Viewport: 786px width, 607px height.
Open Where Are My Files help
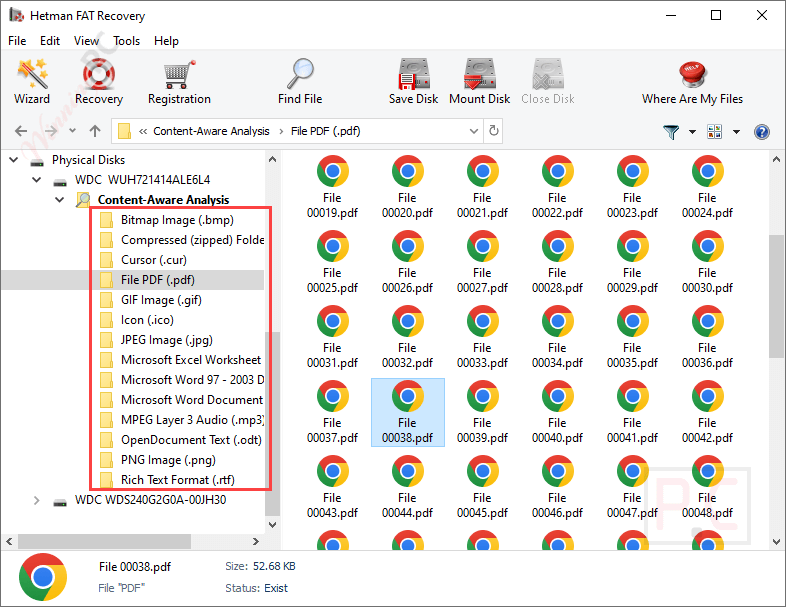pos(692,81)
